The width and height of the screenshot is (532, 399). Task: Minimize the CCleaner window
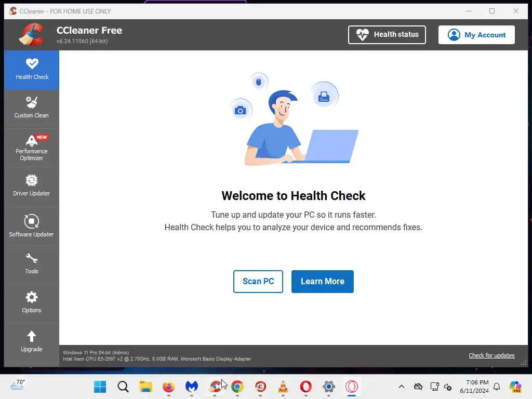coord(469,11)
